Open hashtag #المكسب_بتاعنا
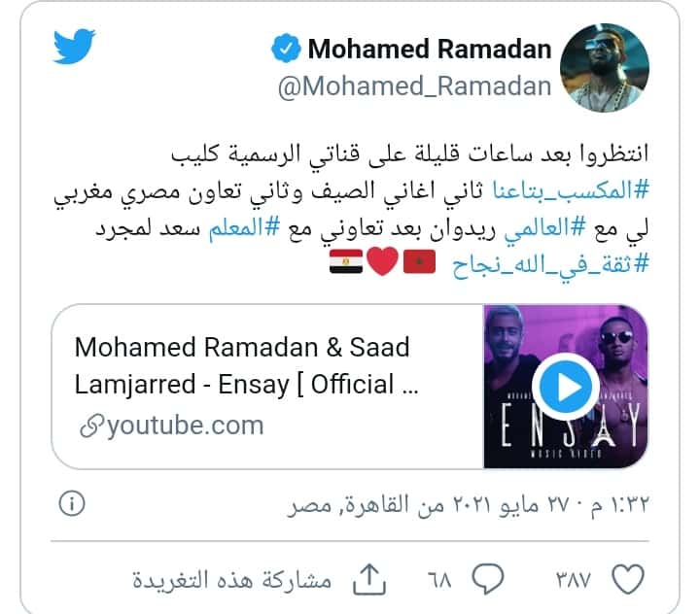700x614 pixels. (x=570, y=191)
